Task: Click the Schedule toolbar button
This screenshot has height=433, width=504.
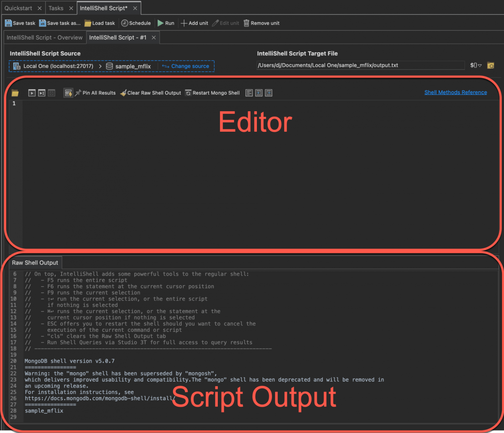Action: pyautogui.click(x=136, y=23)
